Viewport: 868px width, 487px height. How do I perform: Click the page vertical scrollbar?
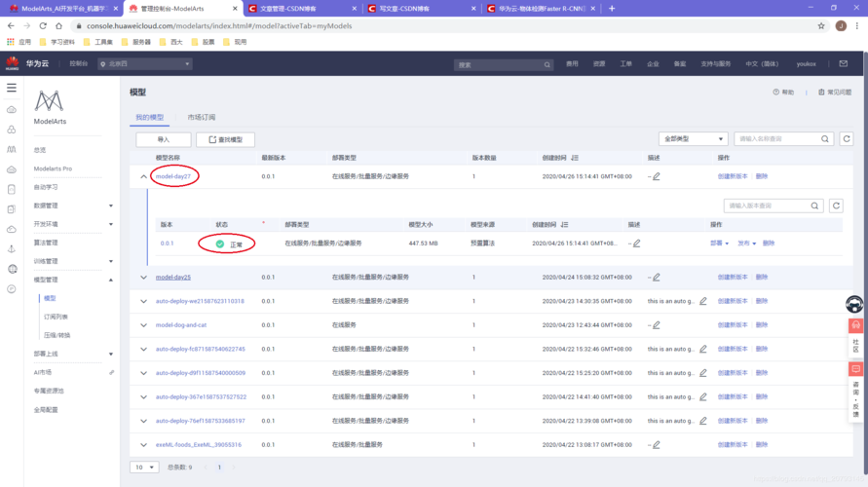[x=865, y=263]
